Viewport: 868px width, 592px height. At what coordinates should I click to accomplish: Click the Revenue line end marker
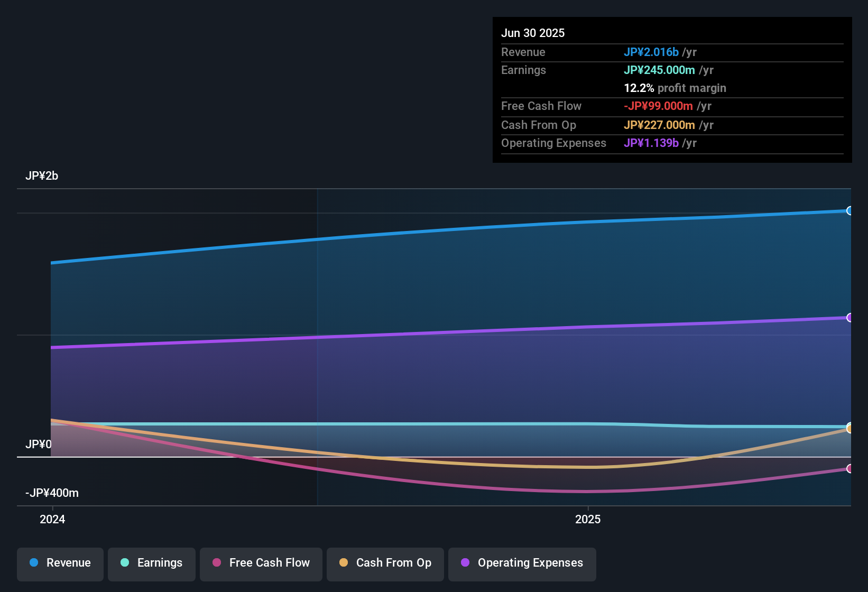coord(849,211)
